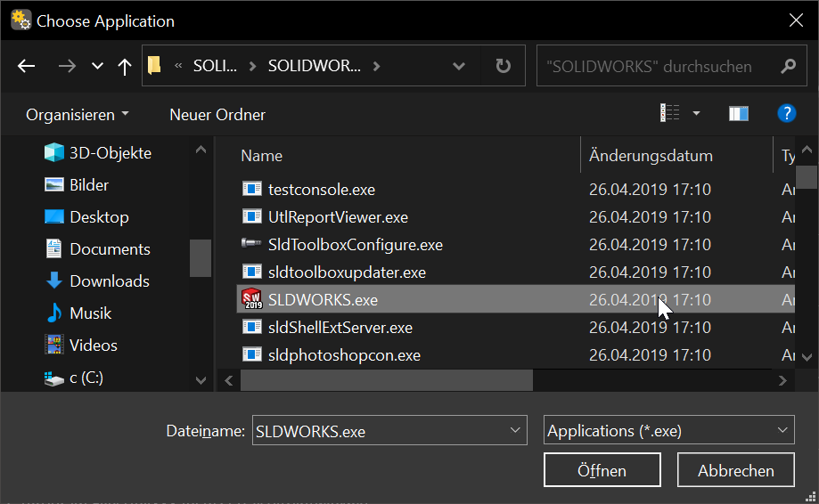Viewport: 819px width, 504px height.
Task: Click the UtlReportViewer.exe file icon
Action: 251,216
